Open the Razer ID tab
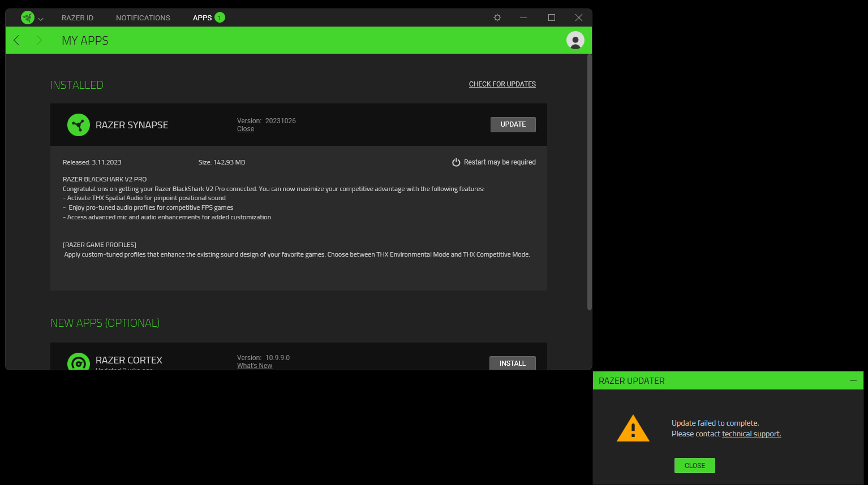The image size is (868, 485). tap(78, 18)
